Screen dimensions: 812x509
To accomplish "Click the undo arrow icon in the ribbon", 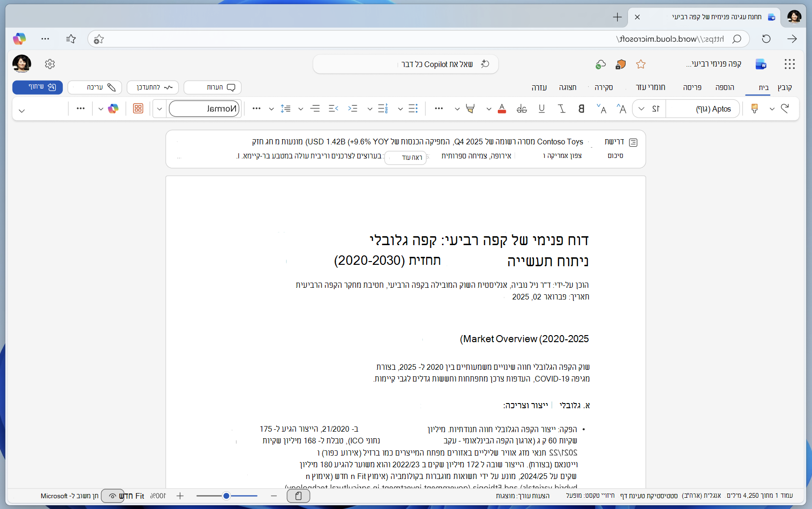I will pyautogui.click(x=785, y=109).
